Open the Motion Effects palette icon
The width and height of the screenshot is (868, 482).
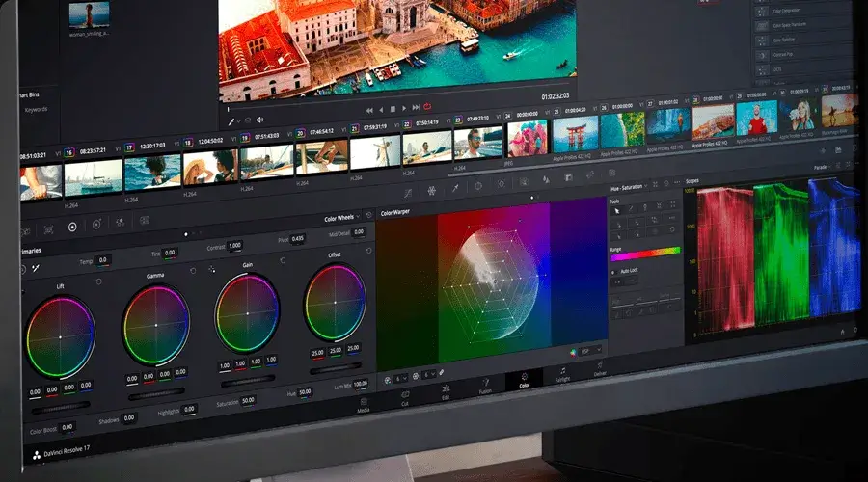point(145,220)
